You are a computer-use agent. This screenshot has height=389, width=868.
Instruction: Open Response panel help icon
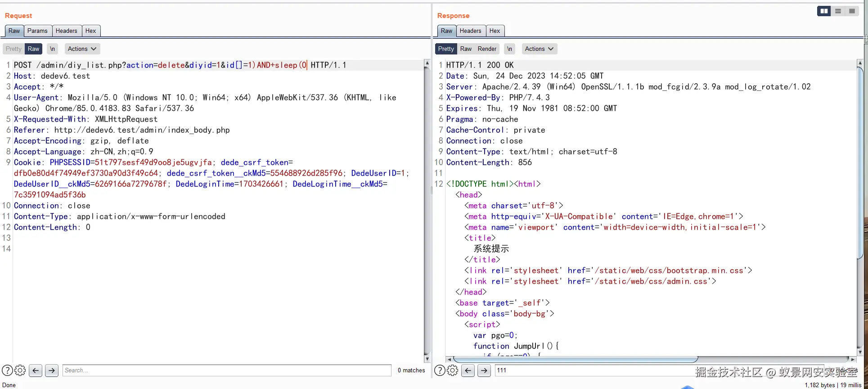[440, 371]
